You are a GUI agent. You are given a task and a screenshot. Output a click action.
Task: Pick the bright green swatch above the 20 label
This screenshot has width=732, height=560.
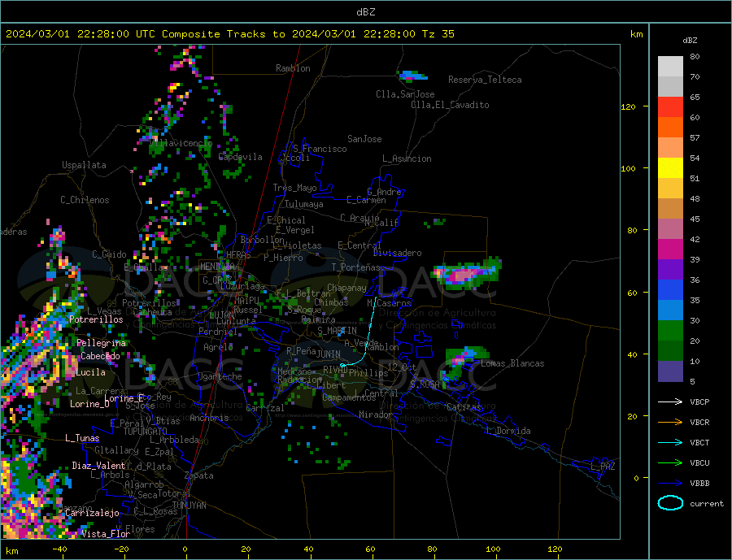coord(670,331)
